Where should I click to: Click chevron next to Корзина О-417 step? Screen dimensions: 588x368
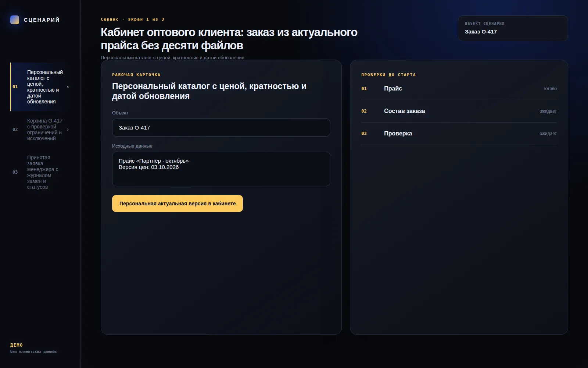pos(68,130)
